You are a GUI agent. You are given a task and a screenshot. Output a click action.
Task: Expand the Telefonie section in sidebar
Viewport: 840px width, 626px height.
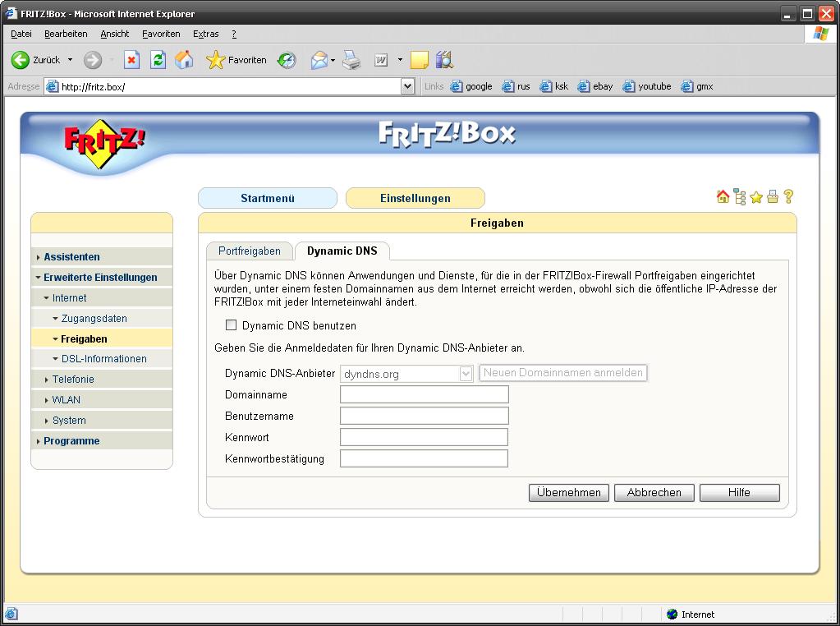pos(73,380)
